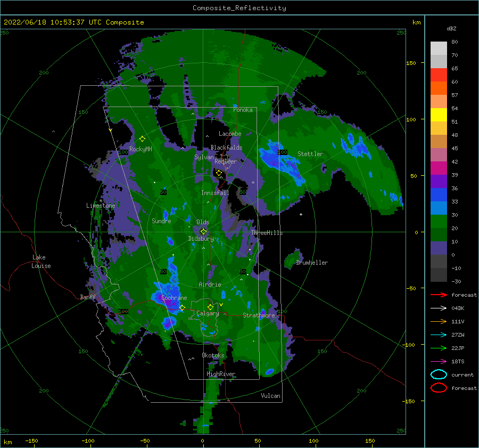The width and height of the screenshot is (479, 448).
Task: Select the red 65–60 dBZ swatch
Action: pos(439,75)
